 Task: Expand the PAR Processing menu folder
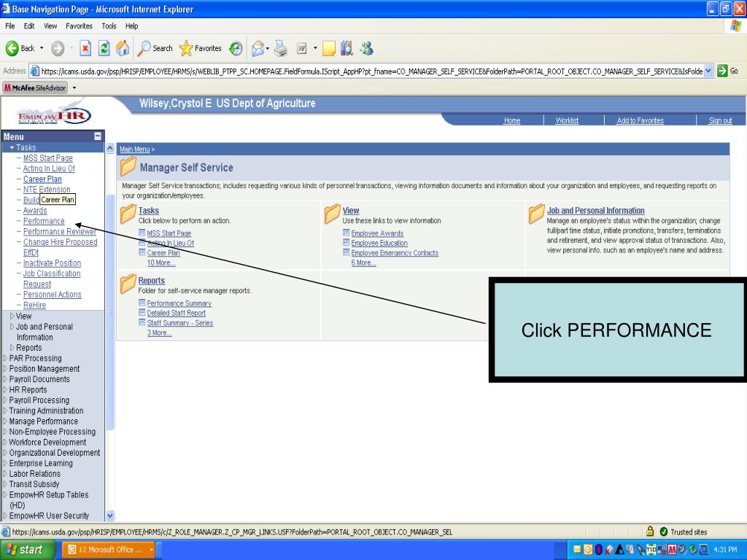[x=5, y=357]
